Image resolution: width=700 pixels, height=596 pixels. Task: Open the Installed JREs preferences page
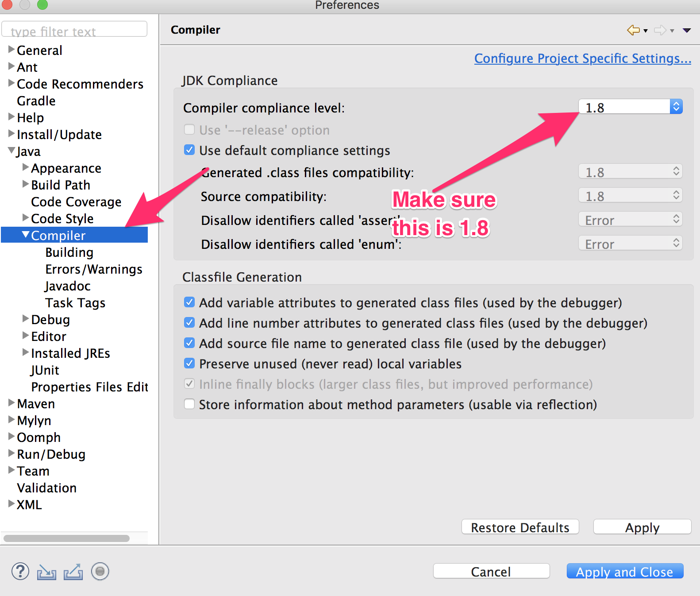(70, 353)
